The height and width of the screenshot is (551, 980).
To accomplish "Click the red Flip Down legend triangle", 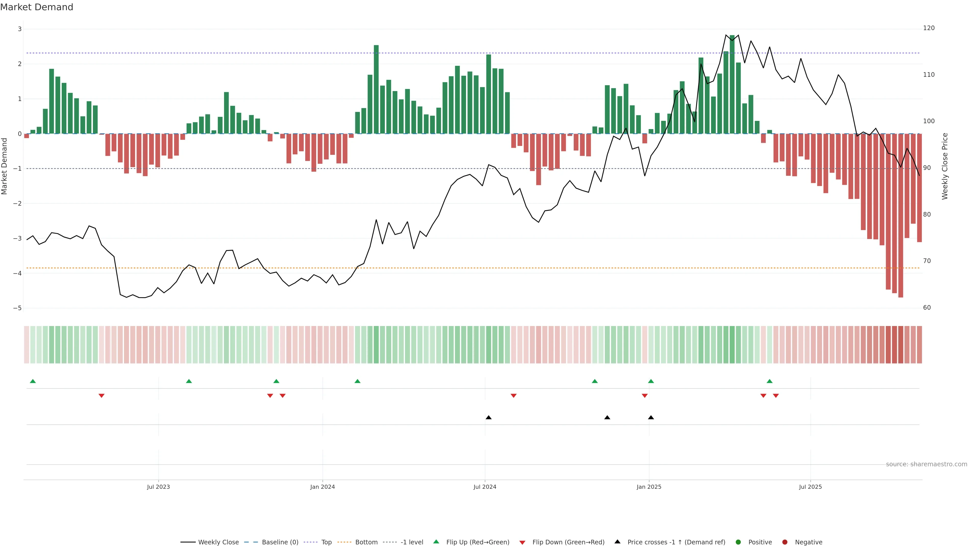I will click(x=522, y=542).
